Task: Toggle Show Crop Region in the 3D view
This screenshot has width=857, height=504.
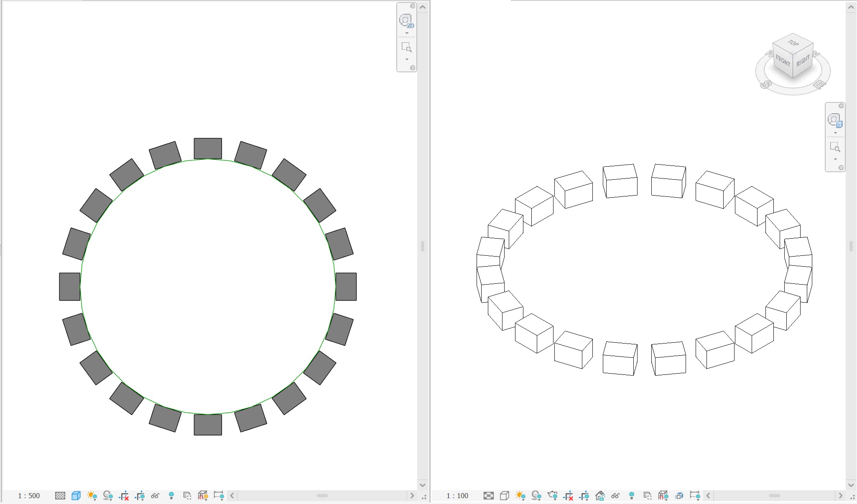Action: click(x=585, y=496)
